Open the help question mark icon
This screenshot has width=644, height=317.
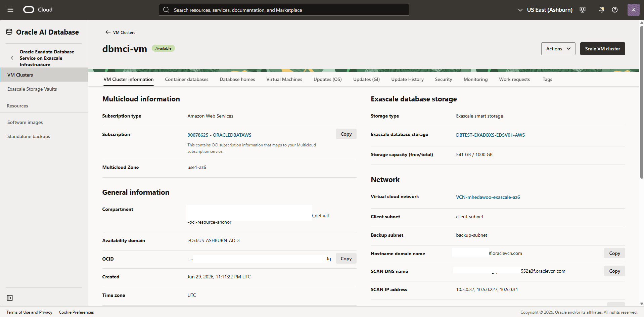click(615, 10)
